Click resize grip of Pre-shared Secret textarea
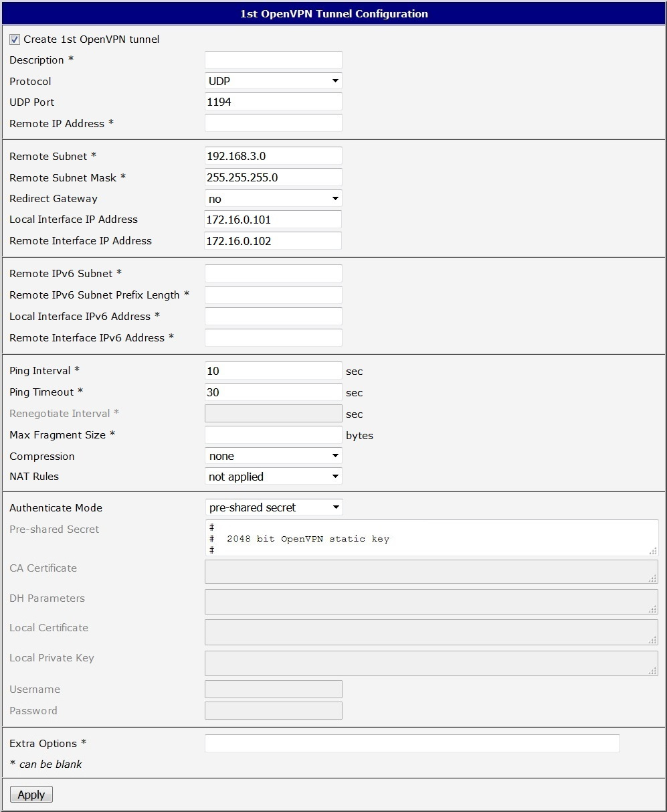This screenshot has height=812, width=667. (x=652, y=550)
